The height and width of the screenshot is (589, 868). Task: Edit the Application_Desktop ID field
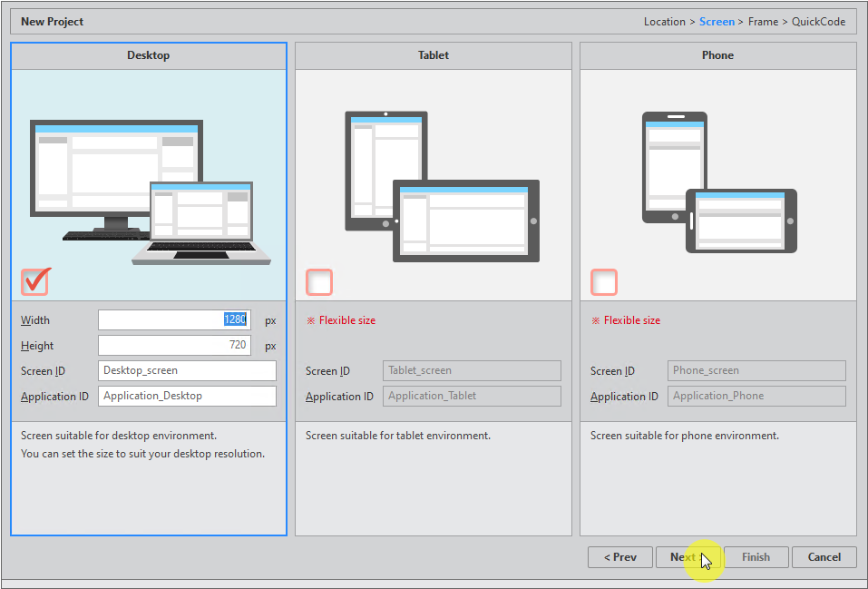click(x=187, y=396)
